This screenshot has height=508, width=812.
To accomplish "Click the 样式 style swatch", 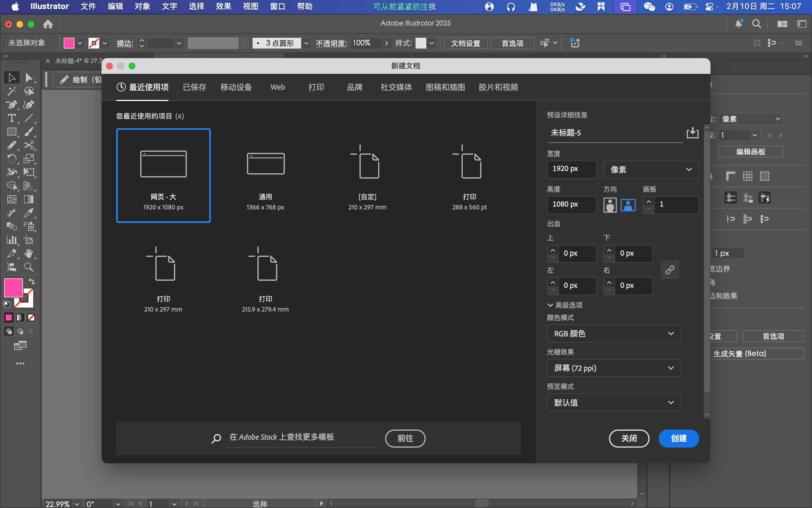I will (421, 43).
